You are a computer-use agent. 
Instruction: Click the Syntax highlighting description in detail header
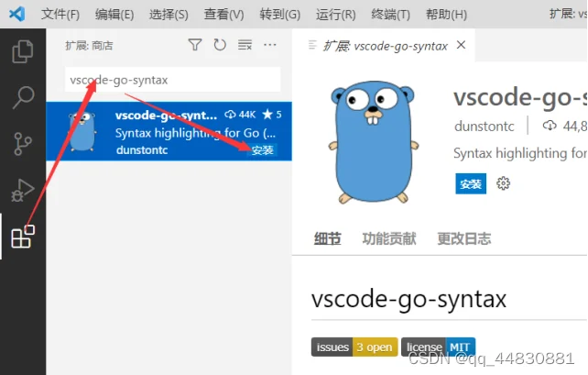point(520,153)
